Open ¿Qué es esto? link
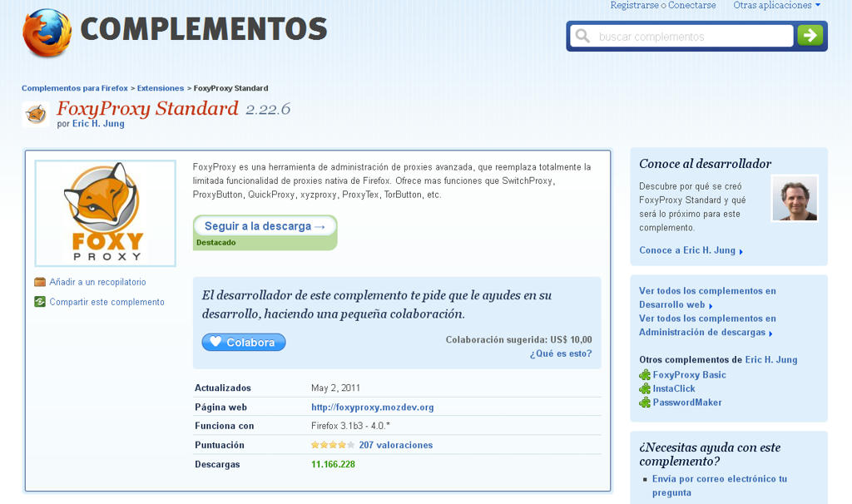 pos(561,353)
